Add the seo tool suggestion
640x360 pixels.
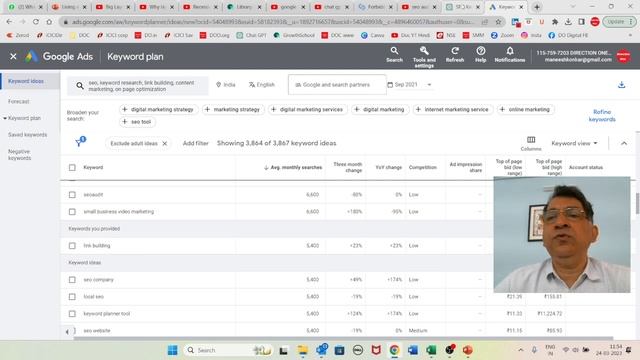coord(137,122)
